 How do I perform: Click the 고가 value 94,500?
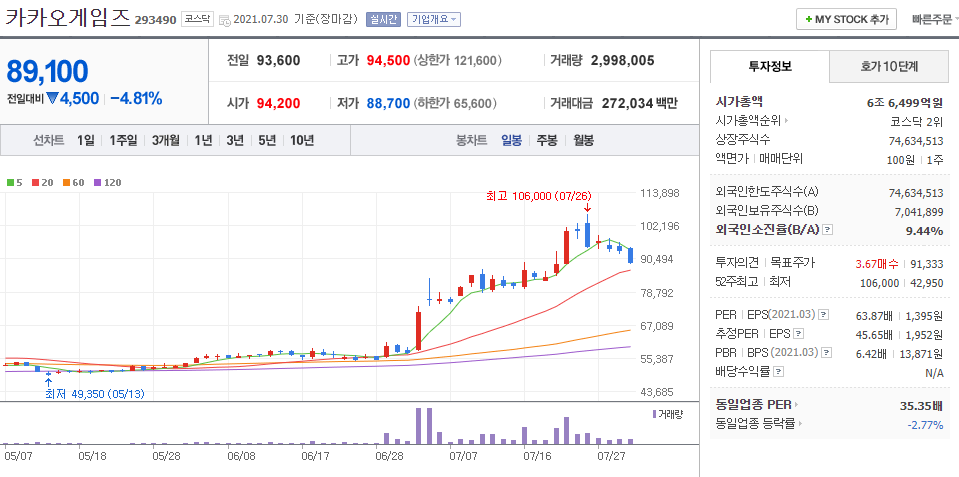pos(388,61)
